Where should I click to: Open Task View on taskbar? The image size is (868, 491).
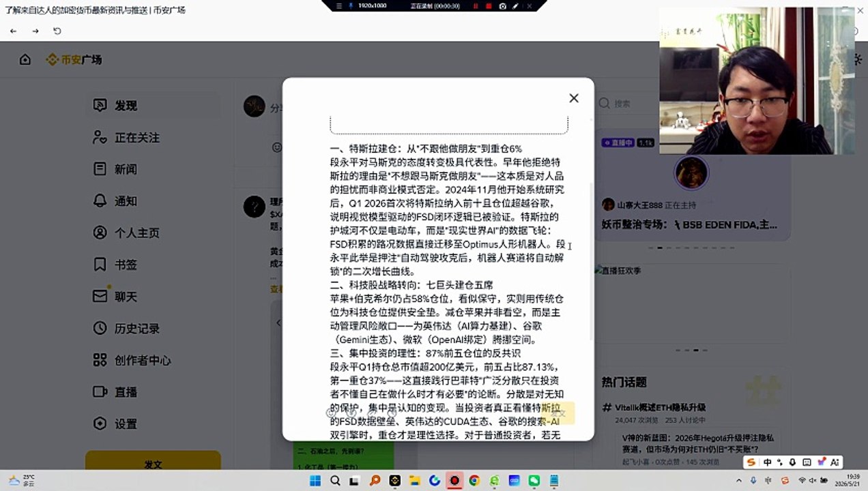[x=355, y=481]
